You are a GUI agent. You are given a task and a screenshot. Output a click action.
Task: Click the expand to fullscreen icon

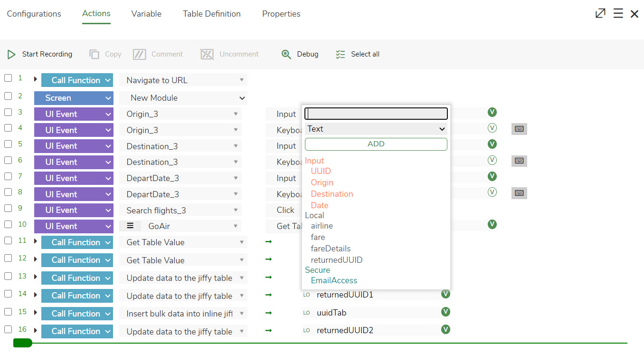[600, 13]
